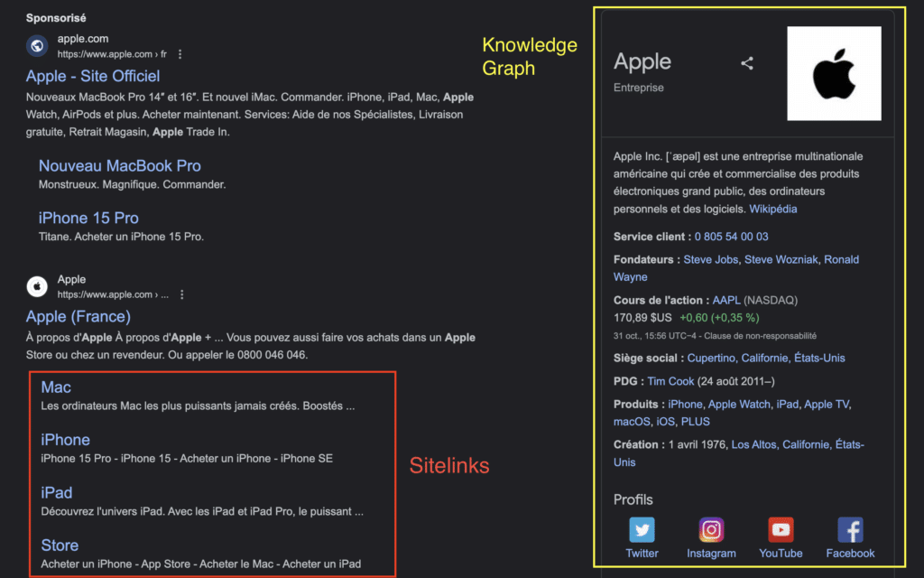This screenshot has width=924, height=578.
Task: Open the macOS product link
Action: pos(632,422)
